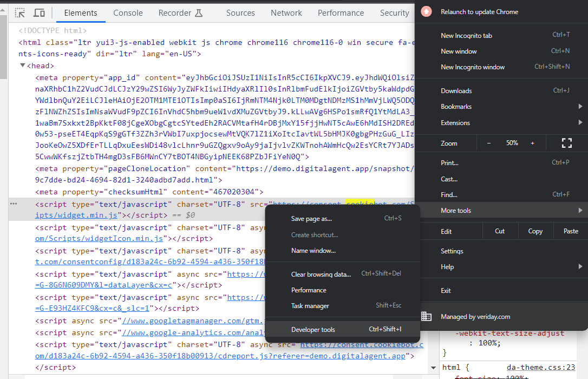Click the checksumHtml meta element row
The height and width of the screenshot is (379, 588).
click(x=149, y=192)
